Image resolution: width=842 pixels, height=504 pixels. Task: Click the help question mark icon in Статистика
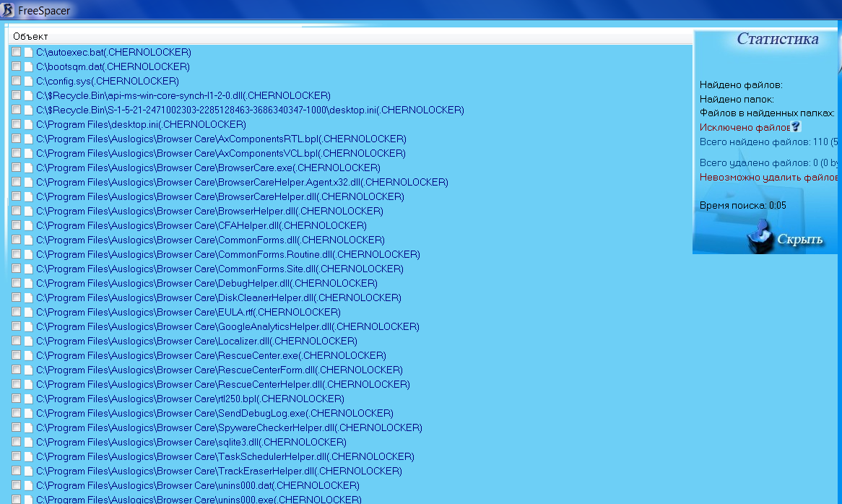pyautogui.click(x=796, y=126)
